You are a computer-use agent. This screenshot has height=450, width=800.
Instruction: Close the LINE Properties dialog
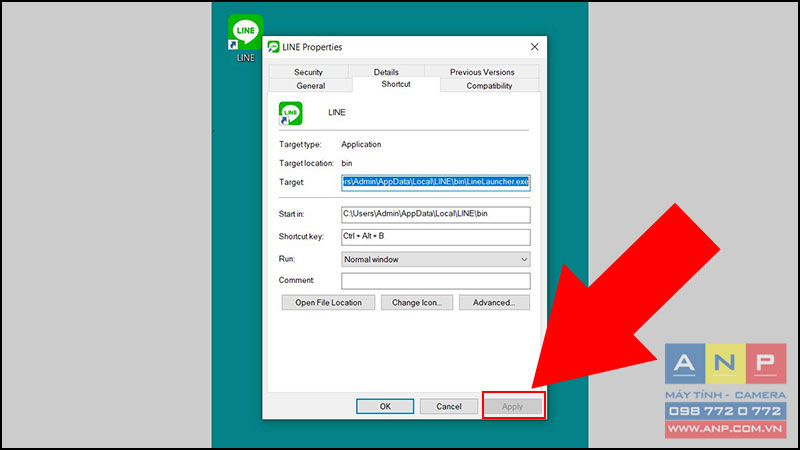534,47
